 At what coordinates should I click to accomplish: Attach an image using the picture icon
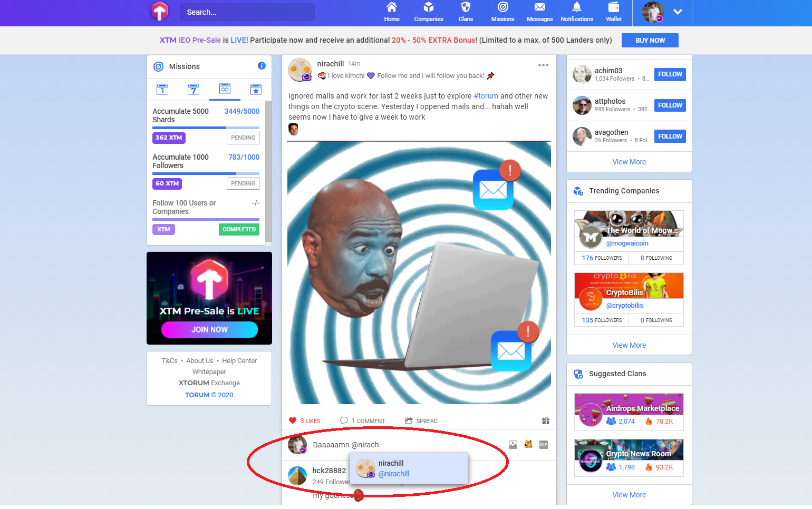pyautogui.click(x=513, y=445)
